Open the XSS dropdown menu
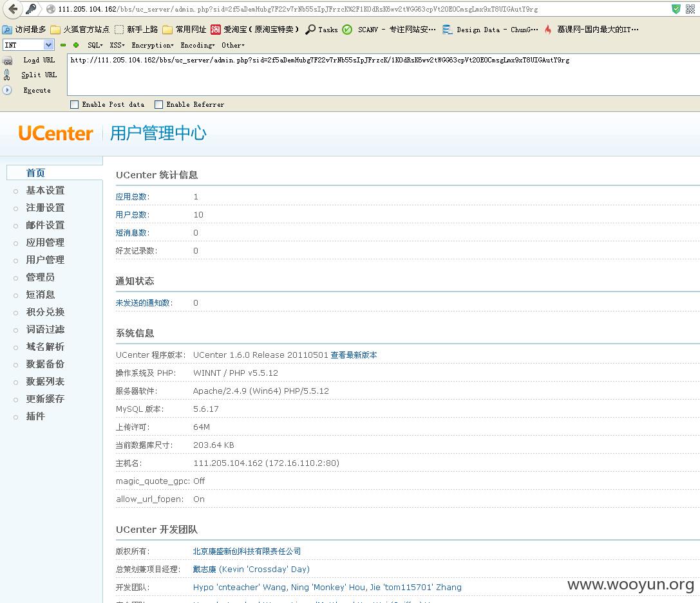Viewport: 700px width, 603px height. point(117,45)
